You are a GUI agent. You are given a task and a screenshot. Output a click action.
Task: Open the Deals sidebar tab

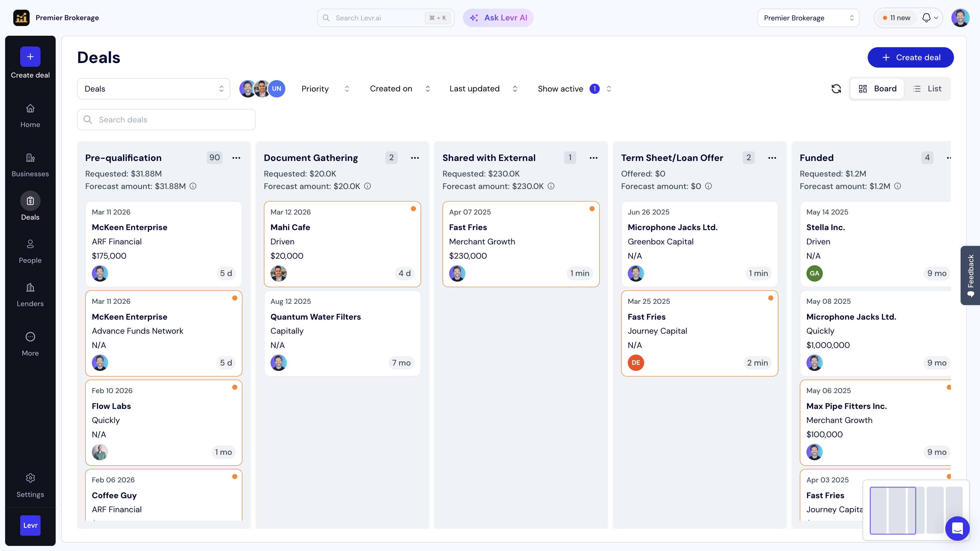30,206
